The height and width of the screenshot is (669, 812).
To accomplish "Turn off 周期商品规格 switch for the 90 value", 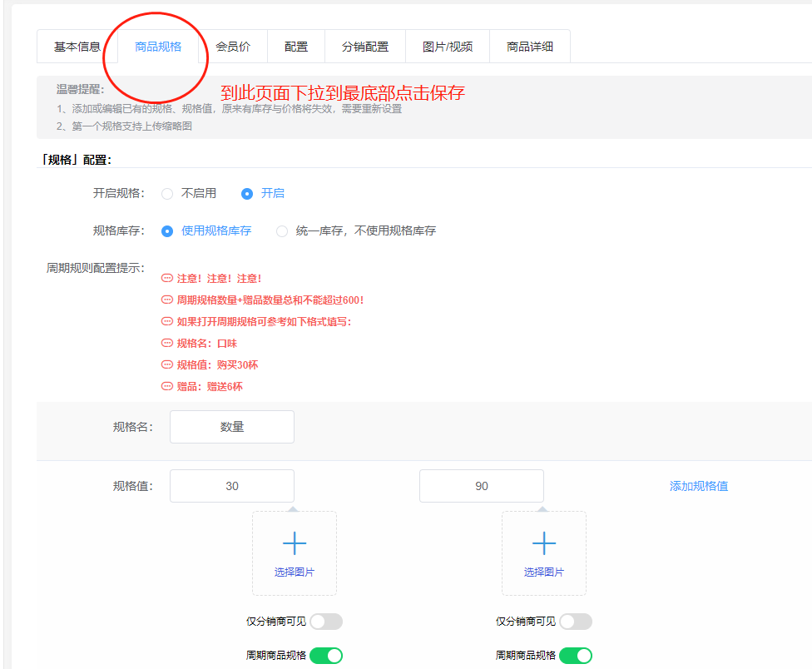I will [x=576, y=656].
